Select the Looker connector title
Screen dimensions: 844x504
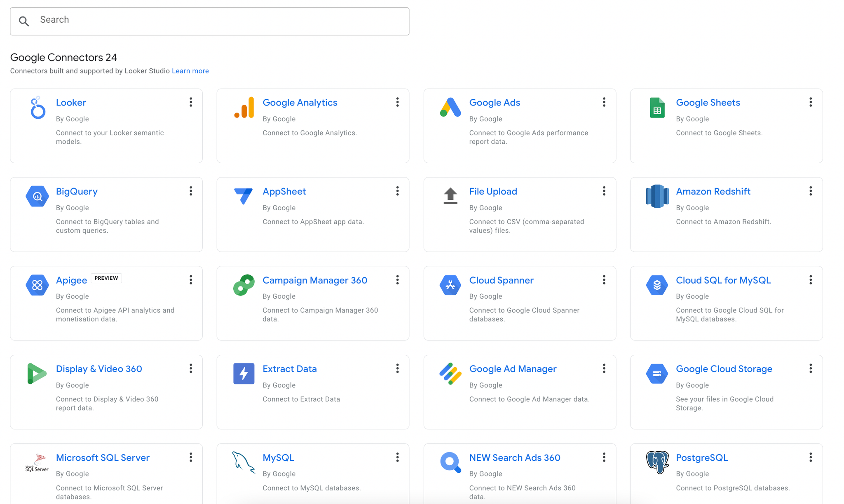click(x=71, y=103)
